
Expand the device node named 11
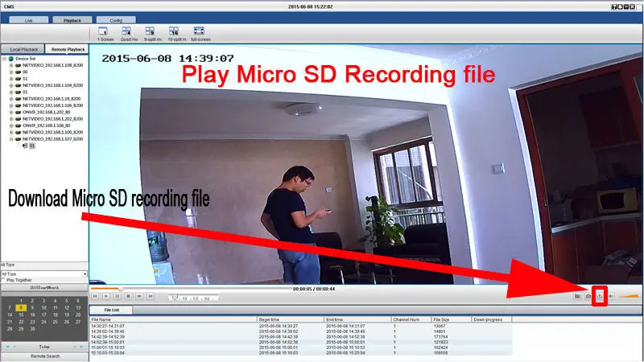click(x=11, y=78)
